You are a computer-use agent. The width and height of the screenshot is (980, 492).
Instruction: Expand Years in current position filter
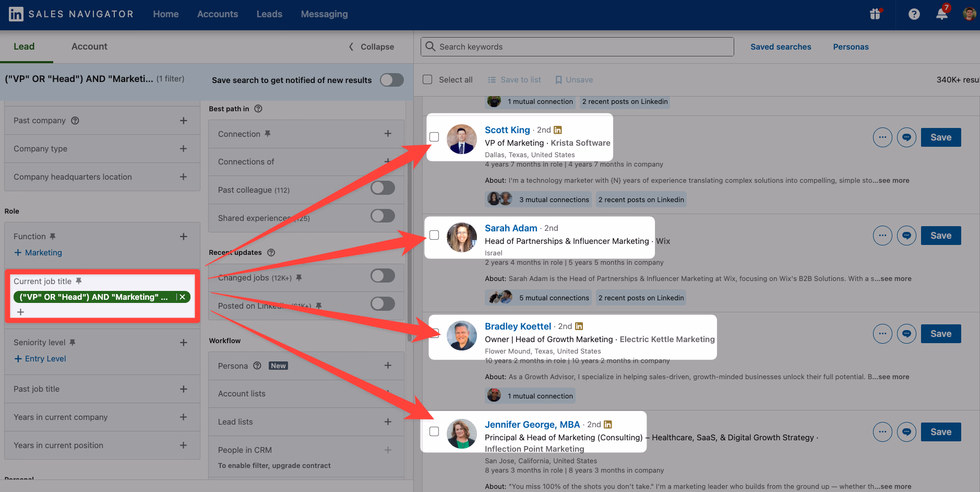(x=184, y=446)
